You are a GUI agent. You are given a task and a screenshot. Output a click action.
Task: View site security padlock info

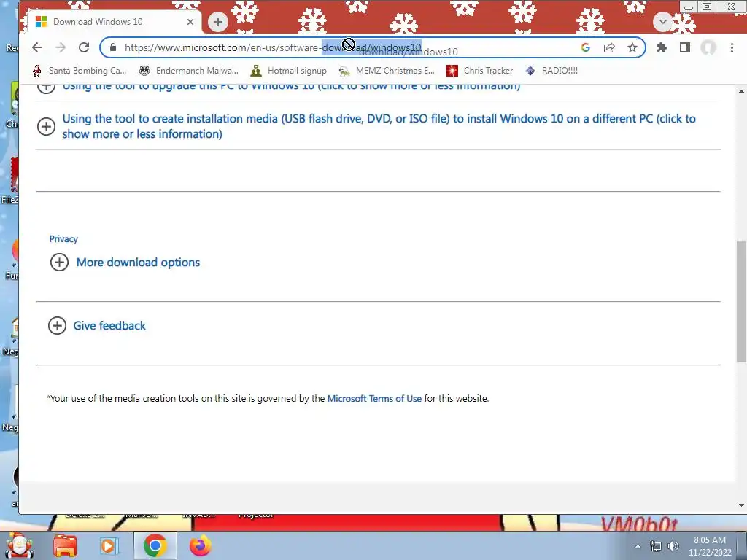coord(113,47)
